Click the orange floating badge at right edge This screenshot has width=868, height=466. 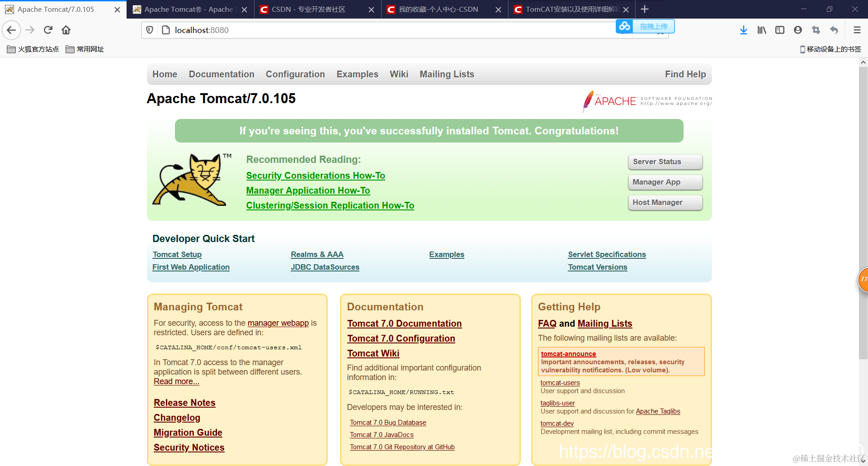point(863,280)
